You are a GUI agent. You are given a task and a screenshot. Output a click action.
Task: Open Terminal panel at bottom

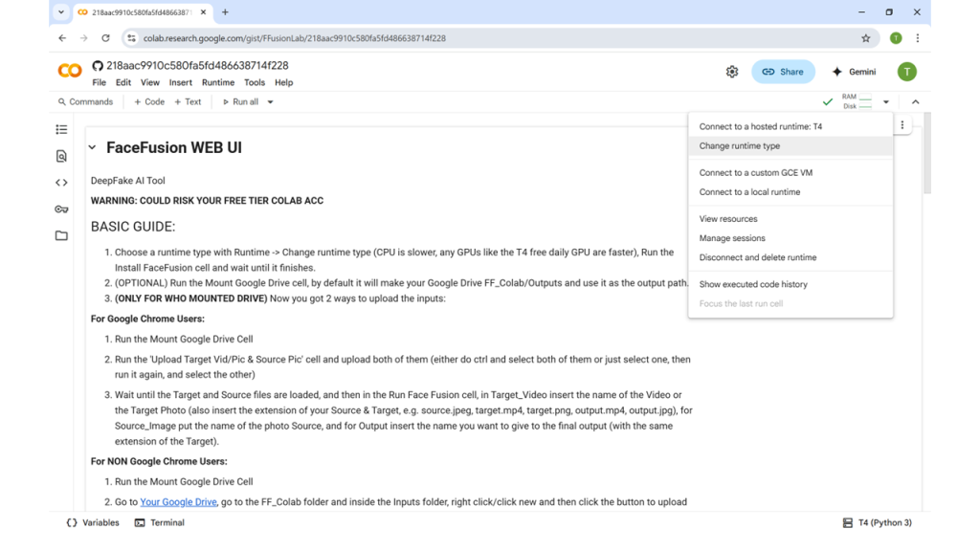point(160,523)
